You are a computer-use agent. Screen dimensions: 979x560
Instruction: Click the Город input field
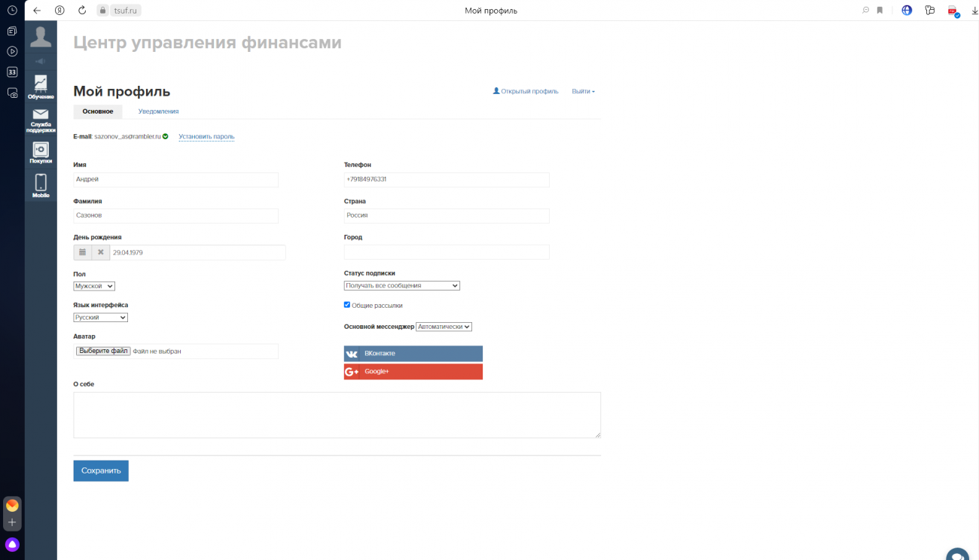[x=447, y=252]
